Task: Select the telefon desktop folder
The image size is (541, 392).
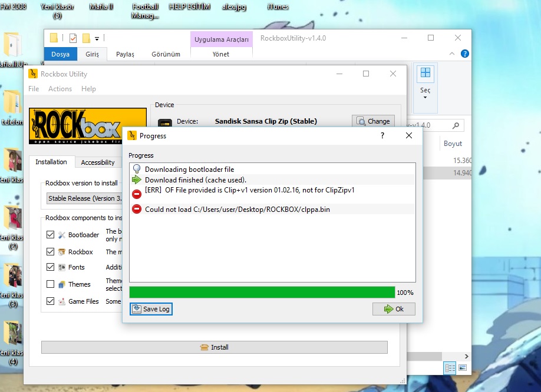Action: (12, 107)
